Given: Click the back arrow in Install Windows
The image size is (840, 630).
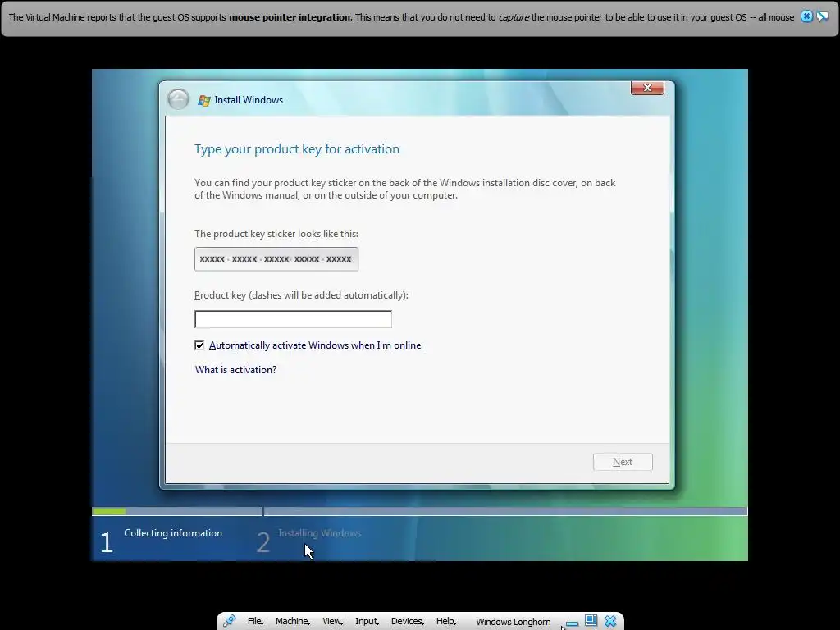Looking at the screenshot, I should pyautogui.click(x=178, y=99).
